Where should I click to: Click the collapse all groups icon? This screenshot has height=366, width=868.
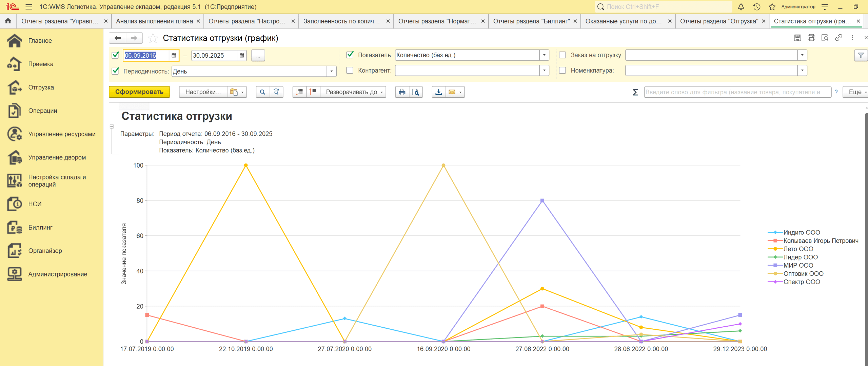pos(313,92)
